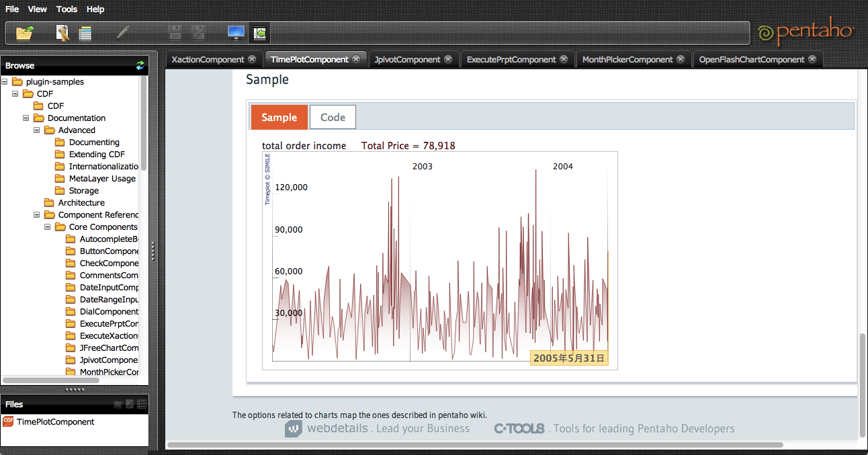The width and height of the screenshot is (868, 455).
Task: Switch to the JpivotComponent tab
Action: pyautogui.click(x=407, y=59)
